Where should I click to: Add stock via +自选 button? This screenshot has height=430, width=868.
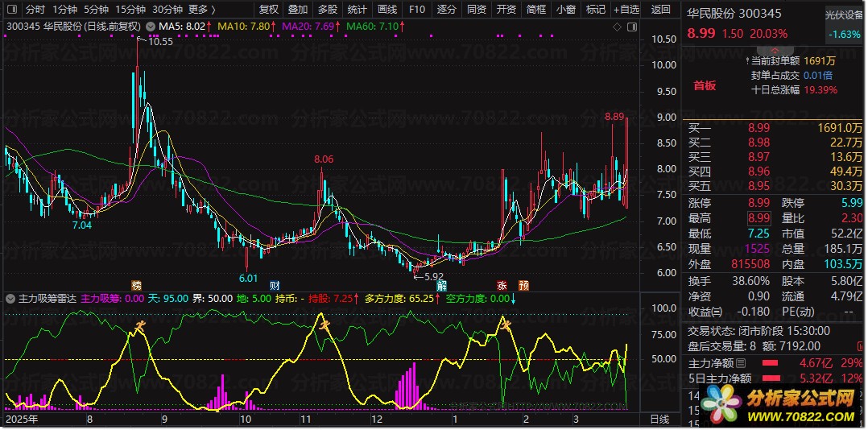[626, 10]
